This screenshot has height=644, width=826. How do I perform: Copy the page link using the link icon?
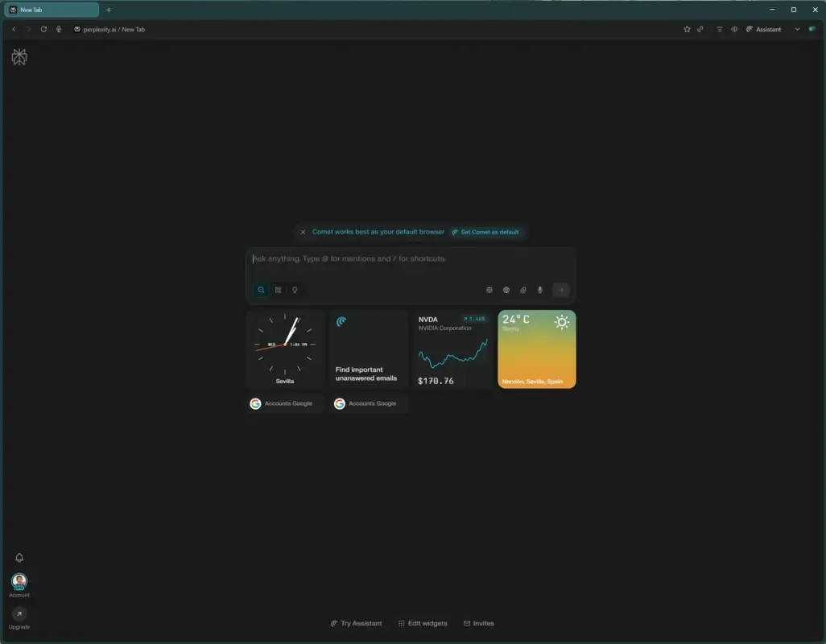pyautogui.click(x=700, y=29)
